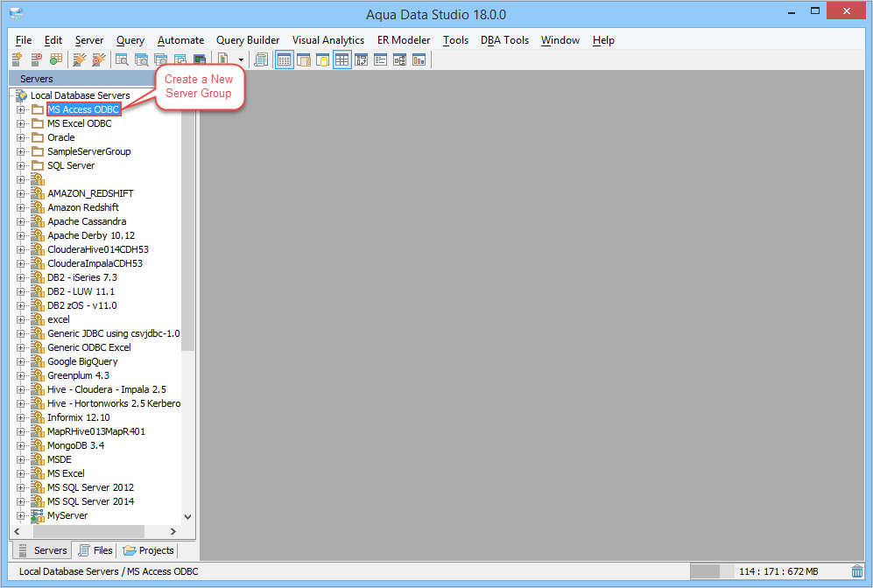Image resolution: width=873 pixels, height=588 pixels.
Task: Open the Server menu
Action: (89, 40)
